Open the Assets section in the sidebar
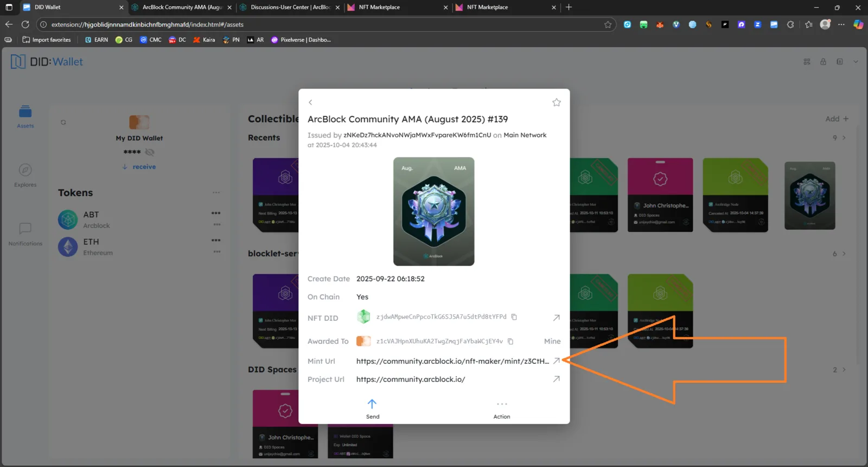The width and height of the screenshot is (868, 467). click(25, 117)
